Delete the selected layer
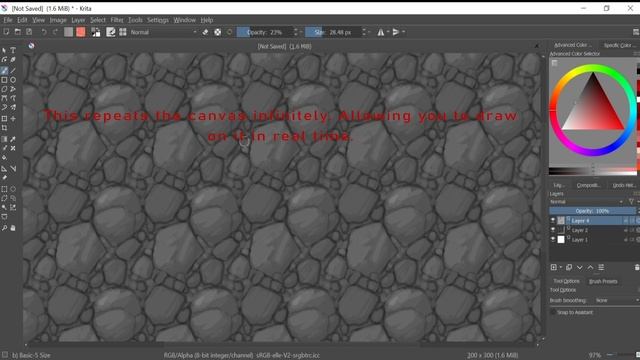 (637, 267)
